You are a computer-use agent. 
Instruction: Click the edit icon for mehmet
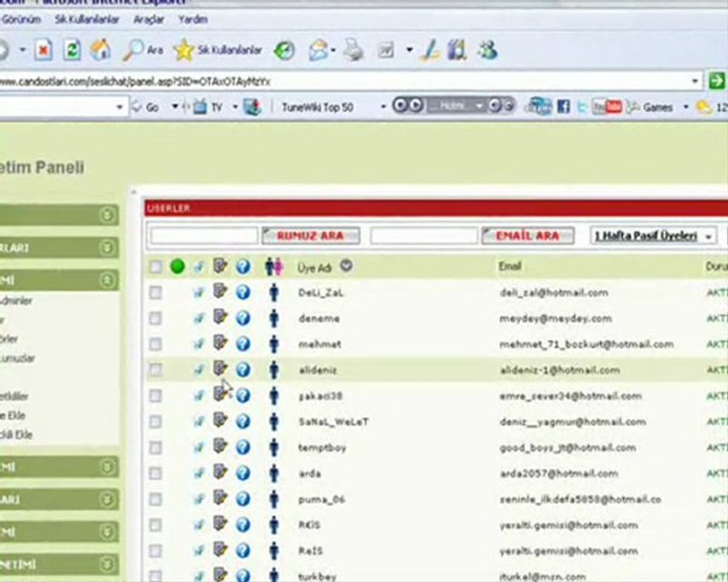coord(220,343)
